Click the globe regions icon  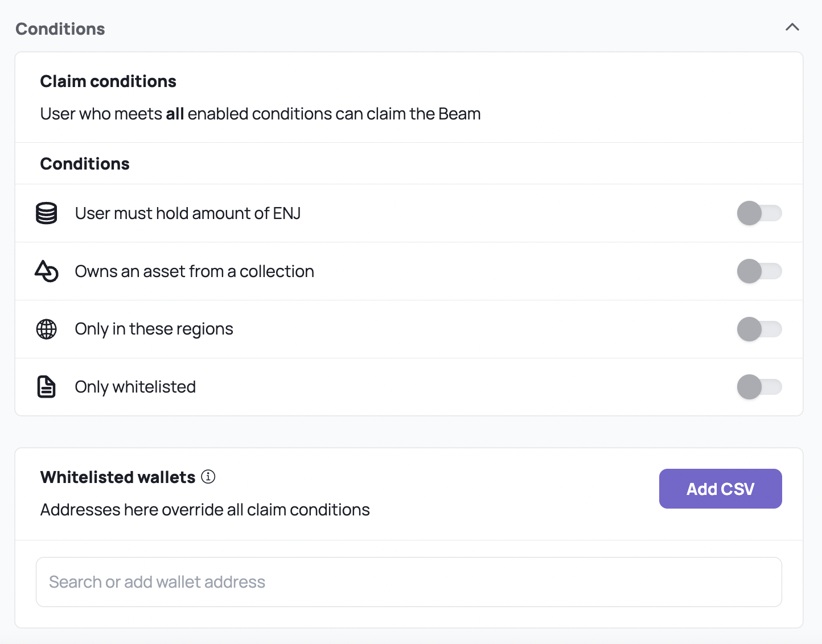47,329
